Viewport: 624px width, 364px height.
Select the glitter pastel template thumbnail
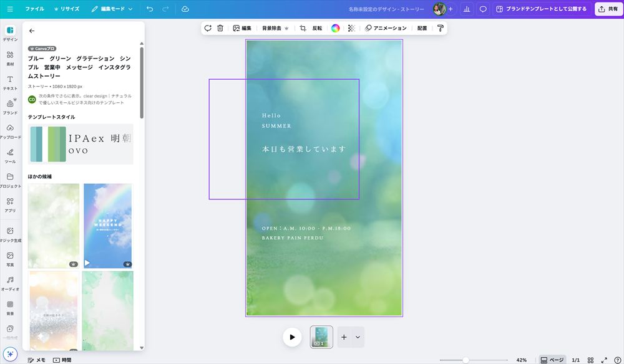coord(54,311)
